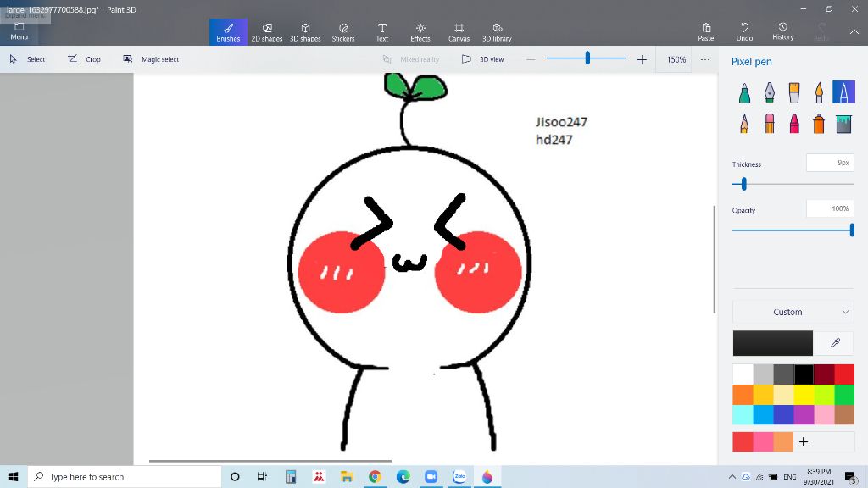Image resolution: width=868 pixels, height=488 pixels.
Task: Open the History panel
Action: (782, 32)
